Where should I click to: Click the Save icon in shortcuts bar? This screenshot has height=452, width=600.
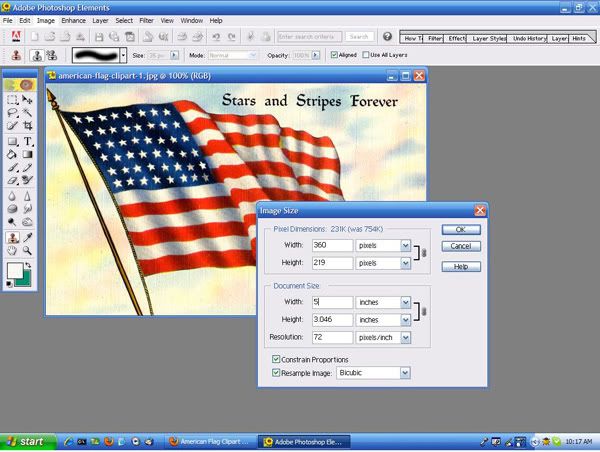tap(99, 37)
